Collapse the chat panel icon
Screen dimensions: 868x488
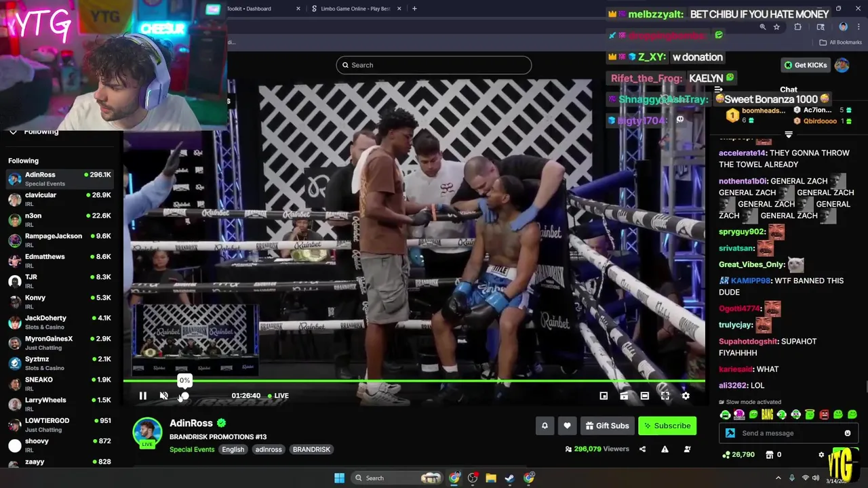tap(718, 89)
